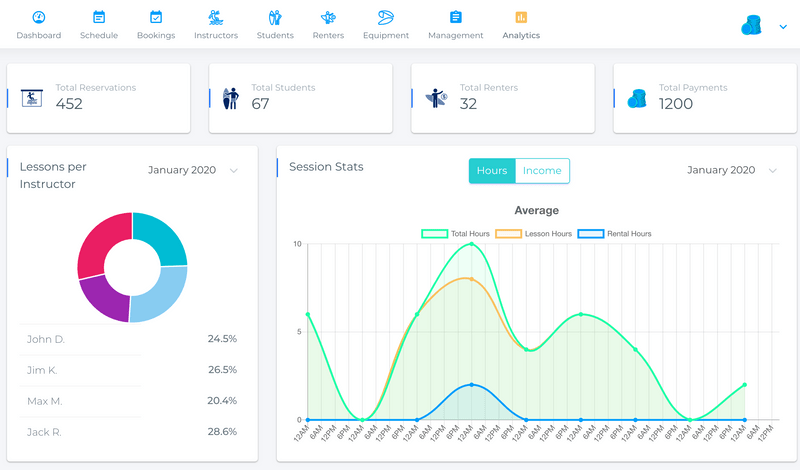The width and height of the screenshot is (800, 470).
Task: Click the coins profile avatar icon
Action: pyautogui.click(x=751, y=25)
